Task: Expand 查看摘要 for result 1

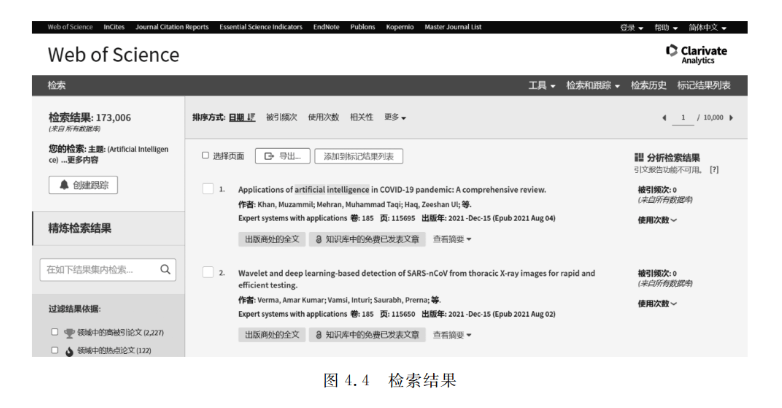Action: click(452, 239)
